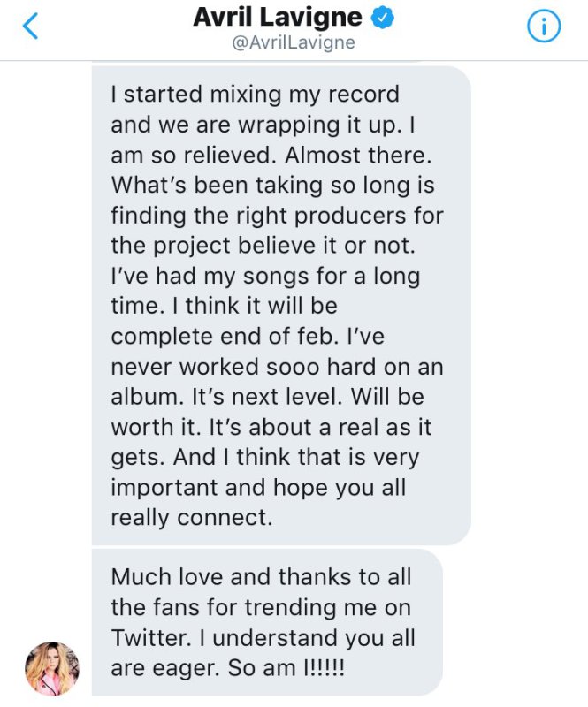Viewport: 588px width, 707px height.
Task: Click the line "really connect." ending the long message
Action: [191, 517]
